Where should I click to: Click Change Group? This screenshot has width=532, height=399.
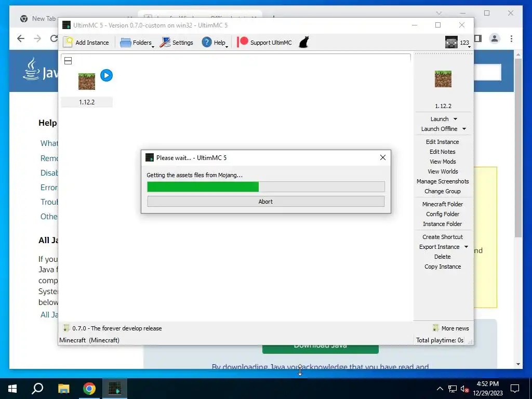[443, 191]
